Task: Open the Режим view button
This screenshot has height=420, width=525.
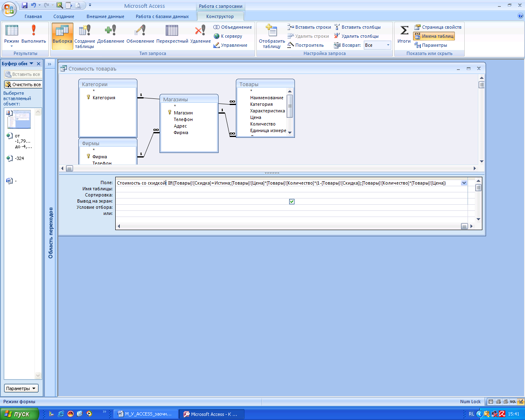Action: (11, 36)
